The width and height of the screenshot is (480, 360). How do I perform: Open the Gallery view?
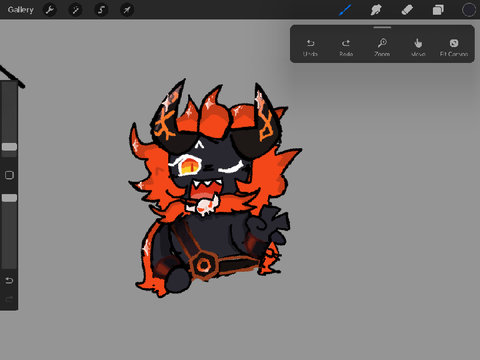point(21,10)
